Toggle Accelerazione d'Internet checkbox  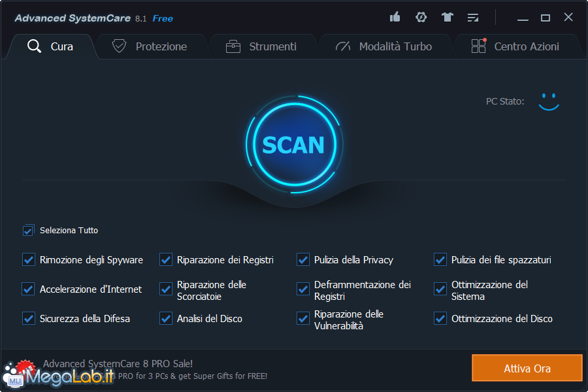(29, 289)
